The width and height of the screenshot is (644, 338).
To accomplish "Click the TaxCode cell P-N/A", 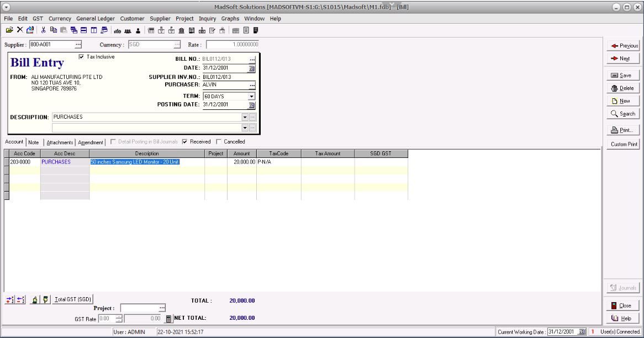I will pos(279,162).
